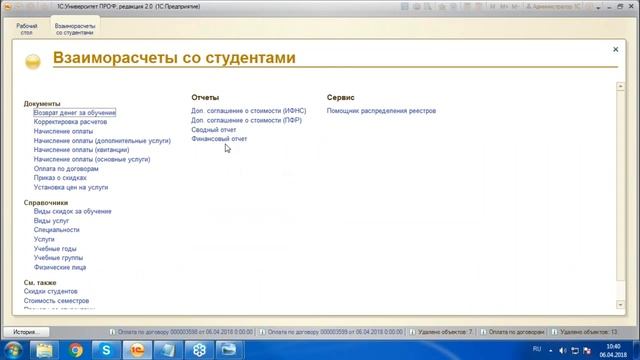The image size is (640, 360).
Task: Open Возврат денег за обучение
Action: 75,113
